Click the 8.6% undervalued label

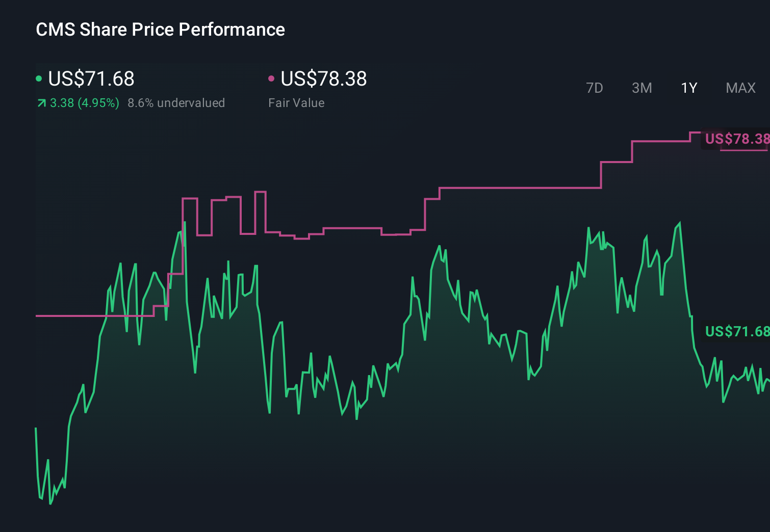tap(176, 103)
